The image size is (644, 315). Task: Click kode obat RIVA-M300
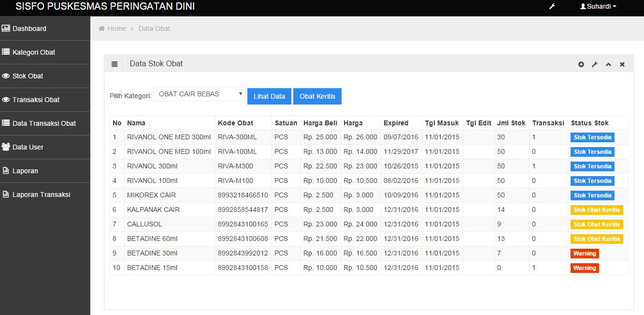pyautogui.click(x=235, y=166)
